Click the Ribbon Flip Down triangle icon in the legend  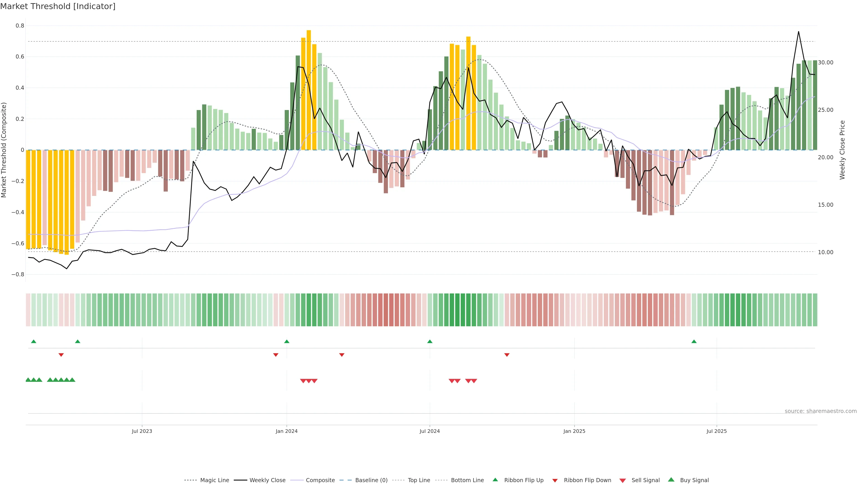click(555, 481)
